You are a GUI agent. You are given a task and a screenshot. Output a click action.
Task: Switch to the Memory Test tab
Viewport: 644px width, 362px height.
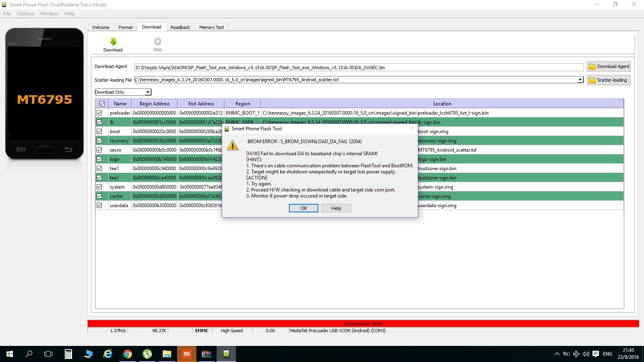coord(211,27)
